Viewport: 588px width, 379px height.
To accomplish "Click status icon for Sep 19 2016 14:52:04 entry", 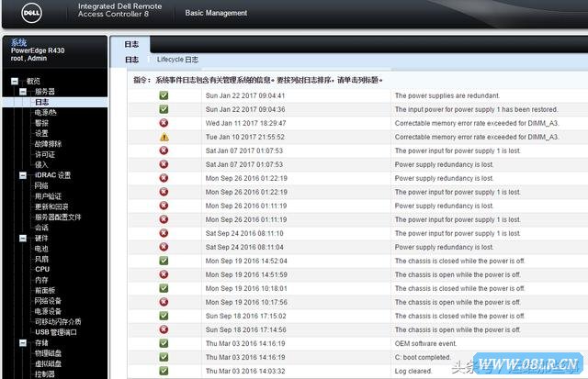I will tap(164, 261).
